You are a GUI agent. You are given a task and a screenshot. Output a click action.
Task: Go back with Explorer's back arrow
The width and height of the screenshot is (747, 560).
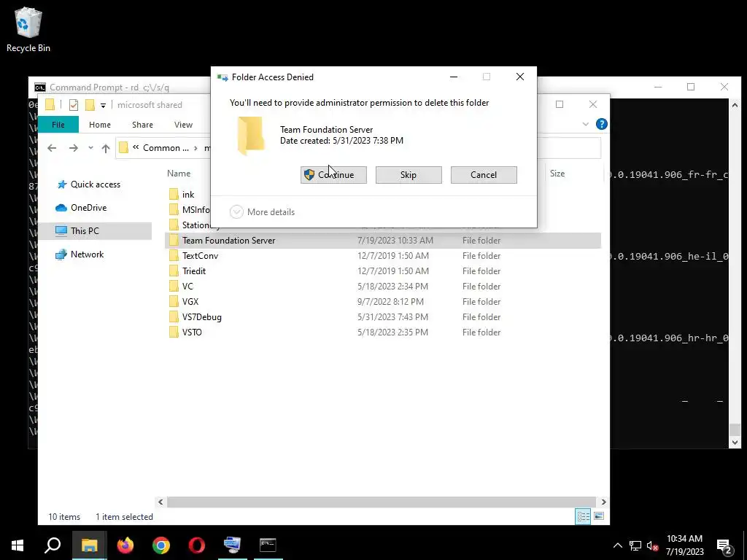pos(52,148)
